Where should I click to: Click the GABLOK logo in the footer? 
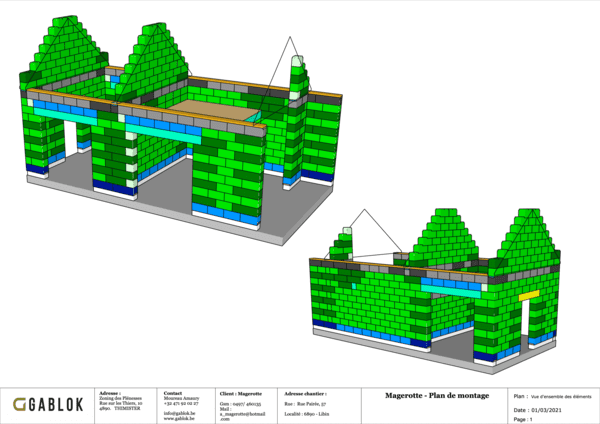tap(48, 404)
